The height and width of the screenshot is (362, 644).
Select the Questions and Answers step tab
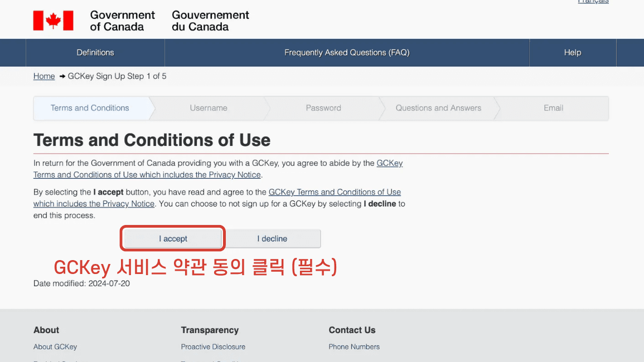(x=438, y=108)
